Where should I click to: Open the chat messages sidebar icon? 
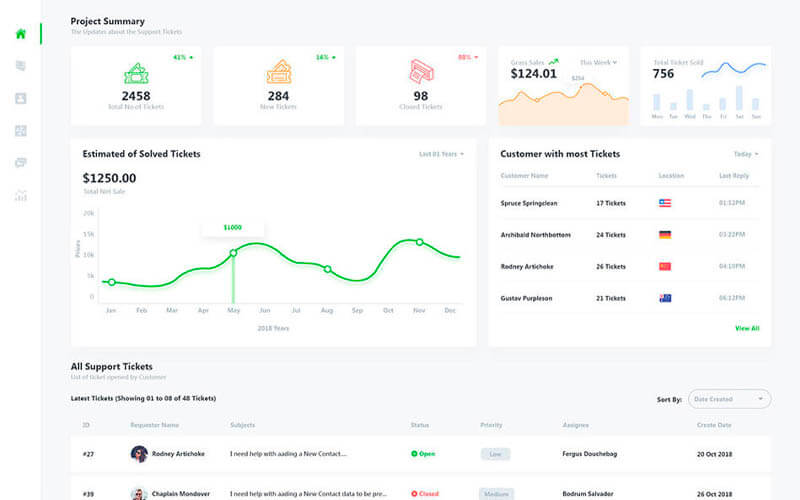pos(20,163)
